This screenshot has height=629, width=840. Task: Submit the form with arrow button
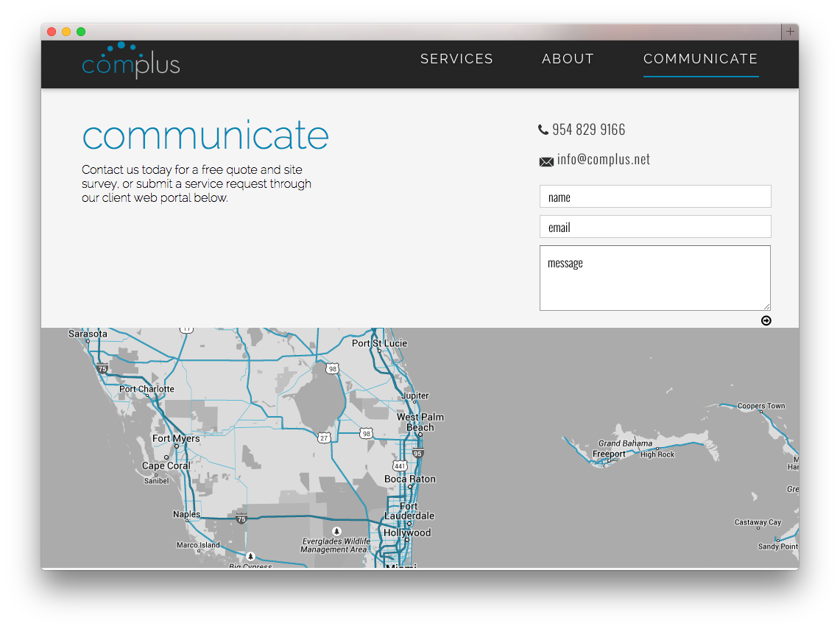click(x=766, y=320)
